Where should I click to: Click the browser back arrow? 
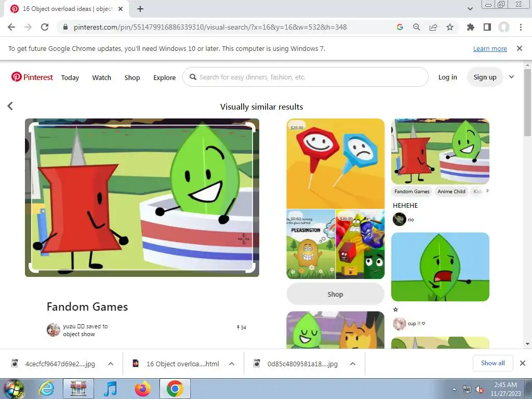(x=11, y=27)
